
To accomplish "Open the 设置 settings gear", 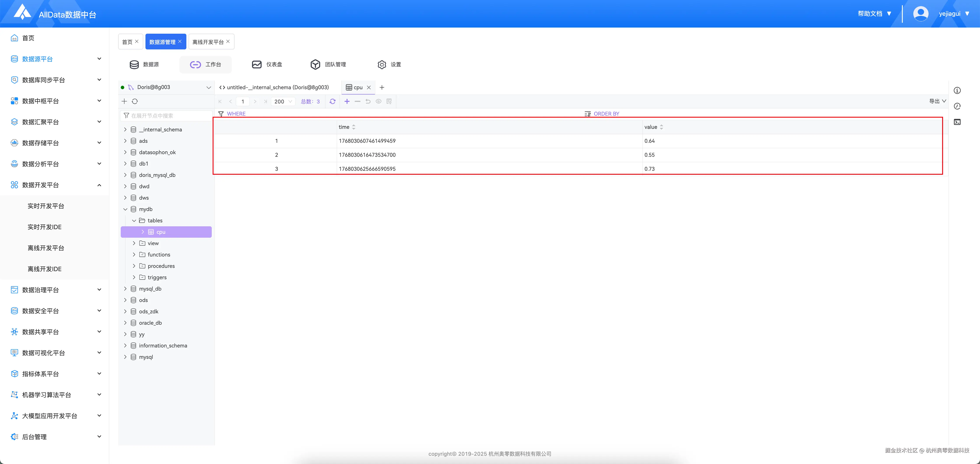I will (381, 64).
